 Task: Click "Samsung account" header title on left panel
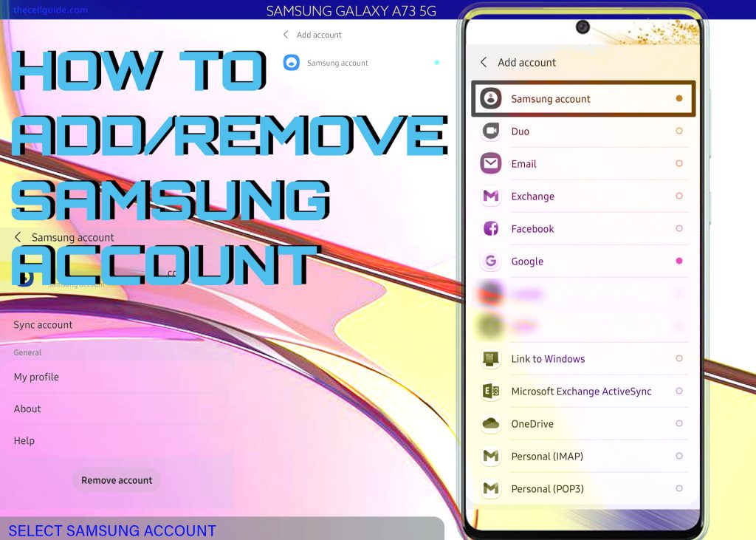coord(73,237)
